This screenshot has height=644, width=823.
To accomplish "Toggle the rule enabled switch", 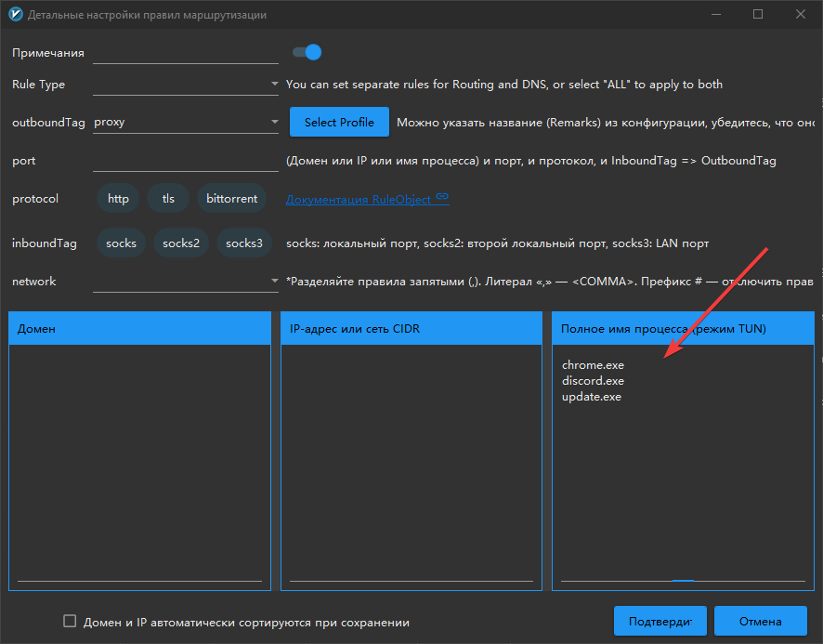I will click(x=307, y=52).
